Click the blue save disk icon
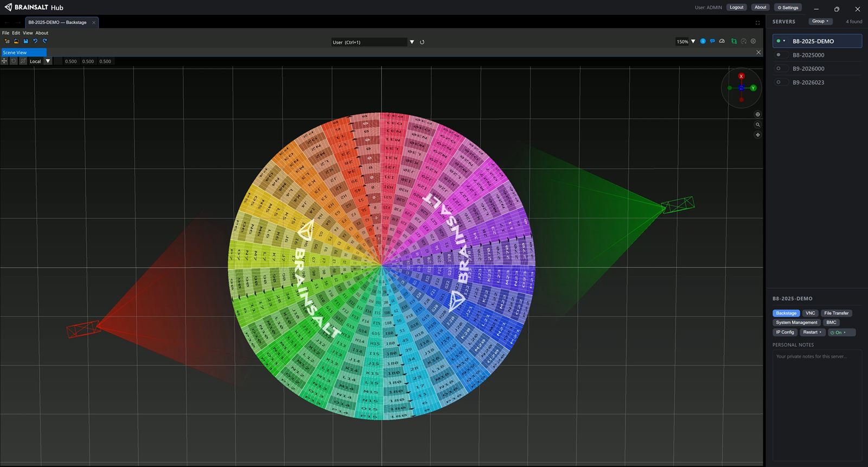This screenshot has width=868, height=467. pyautogui.click(x=25, y=41)
